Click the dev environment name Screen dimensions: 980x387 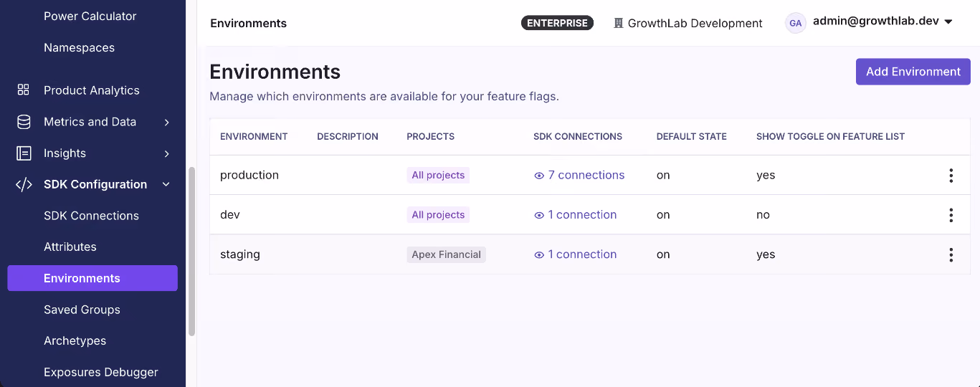(x=230, y=214)
